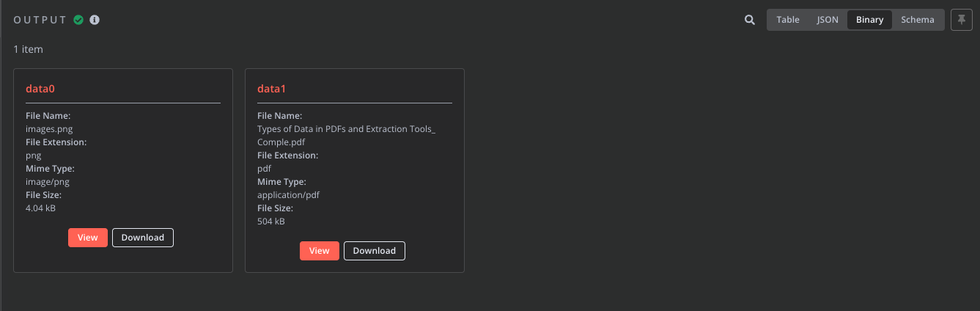The width and height of the screenshot is (980, 311).
Task: Click the data0 card heading
Action: coord(41,89)
